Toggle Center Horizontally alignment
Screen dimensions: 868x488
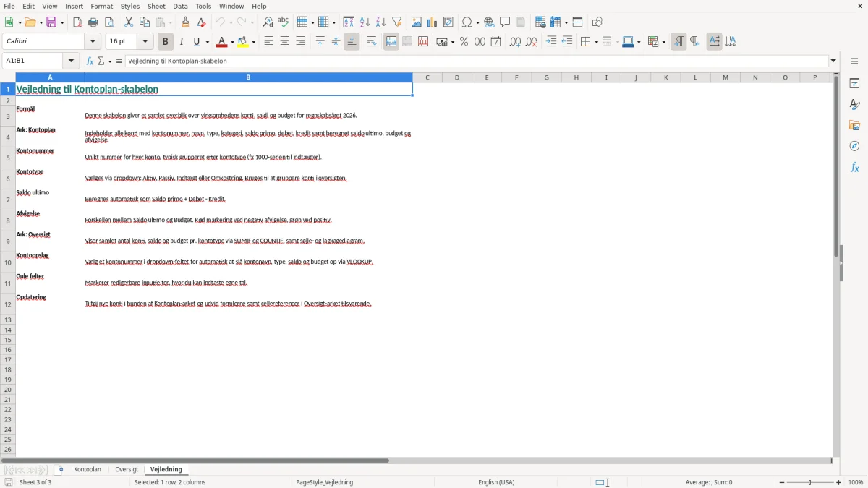tap(284, 42)
